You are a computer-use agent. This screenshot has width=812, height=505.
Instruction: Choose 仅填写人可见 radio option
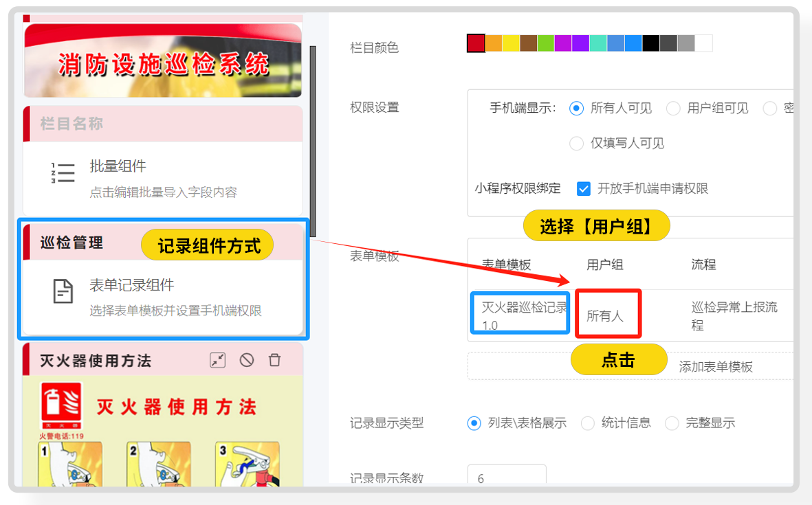pos(576,144)
